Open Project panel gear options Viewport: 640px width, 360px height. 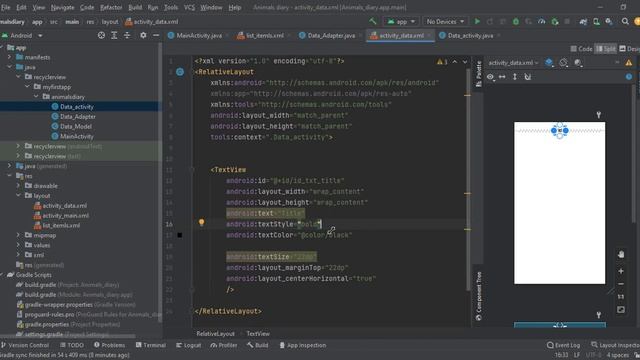(x=143, y=36)
